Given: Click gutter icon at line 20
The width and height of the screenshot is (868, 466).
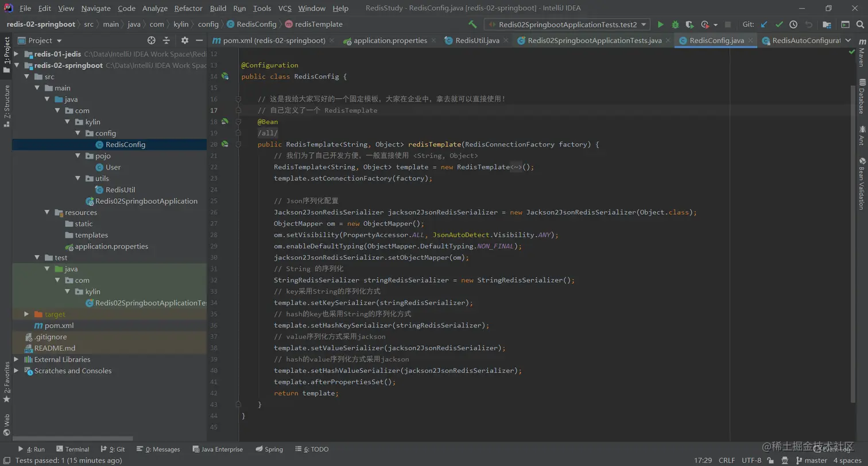Looking at the screenshot, I should point(225,144).
